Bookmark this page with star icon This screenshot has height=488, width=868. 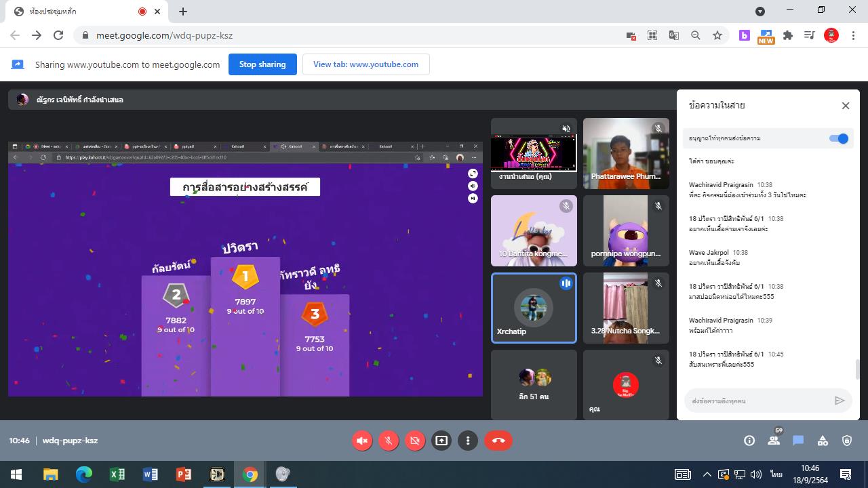(x=717, y=35)
